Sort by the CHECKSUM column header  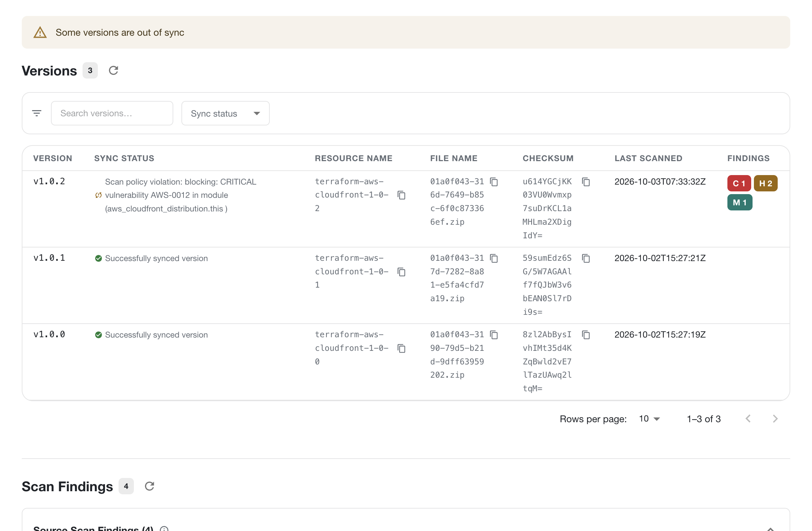(548, 158)
